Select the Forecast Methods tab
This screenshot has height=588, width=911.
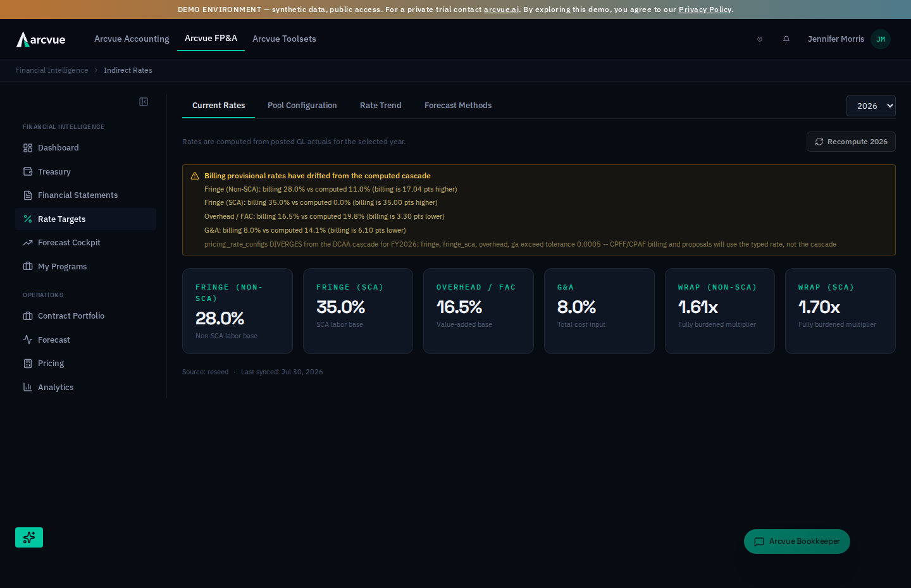pyautogui.click(x=458, y=106)
